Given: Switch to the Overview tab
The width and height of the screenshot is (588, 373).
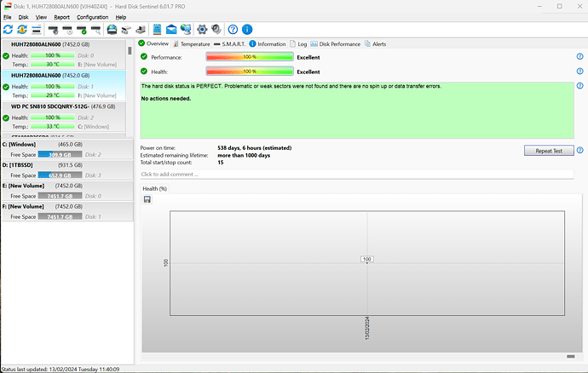Looking at the screenshot, I should 153,43.
